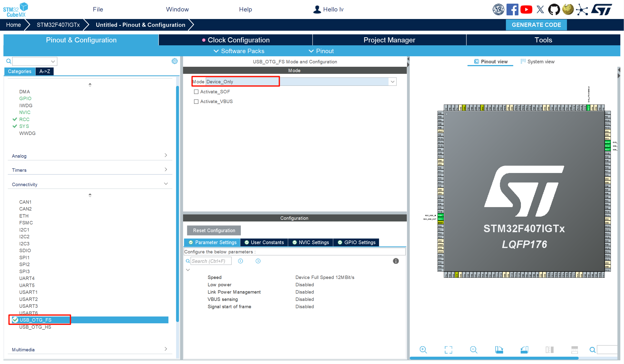Expand the Analog category

pyautogui.click(x=166, y=155)
